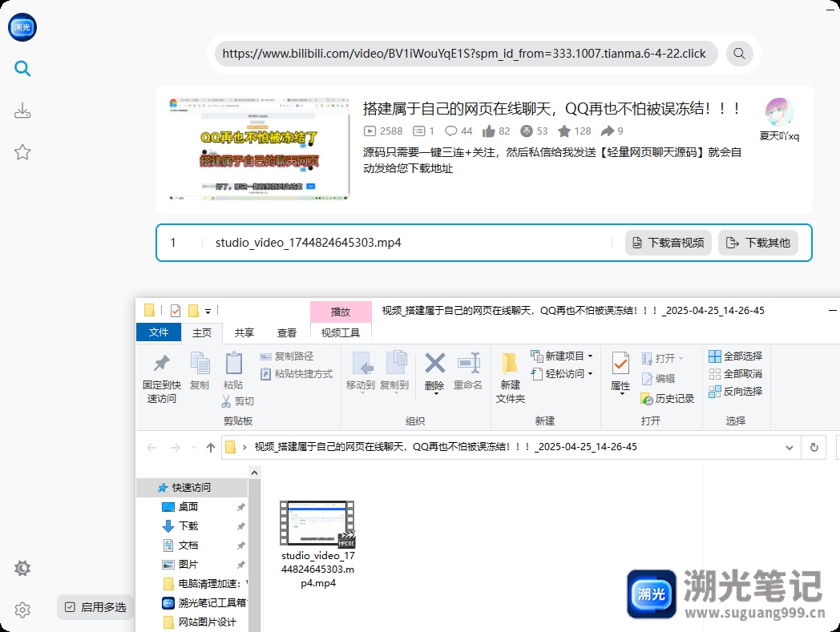This screenshot has width=840, height=632.
Task: Click 历史记录 in the ribbon
Action: (668, 398)
